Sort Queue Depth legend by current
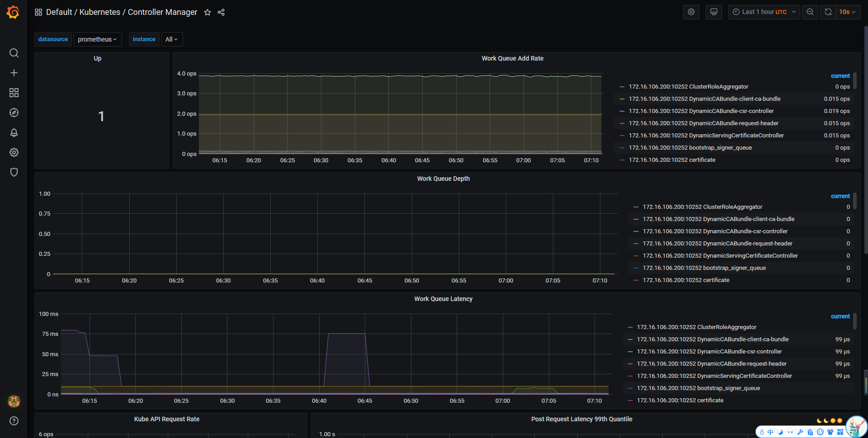Image resolution: width=868 pixels, height=438 pixels. [x=840, y=196]
